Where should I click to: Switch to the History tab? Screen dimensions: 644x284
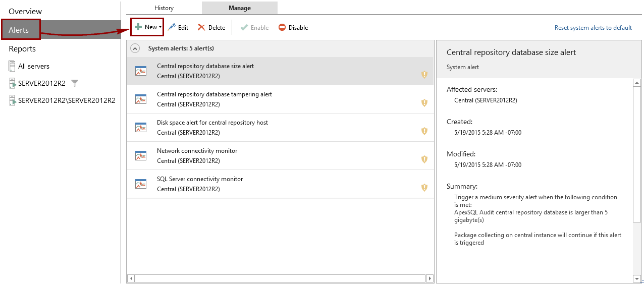(x=164, y=8)
